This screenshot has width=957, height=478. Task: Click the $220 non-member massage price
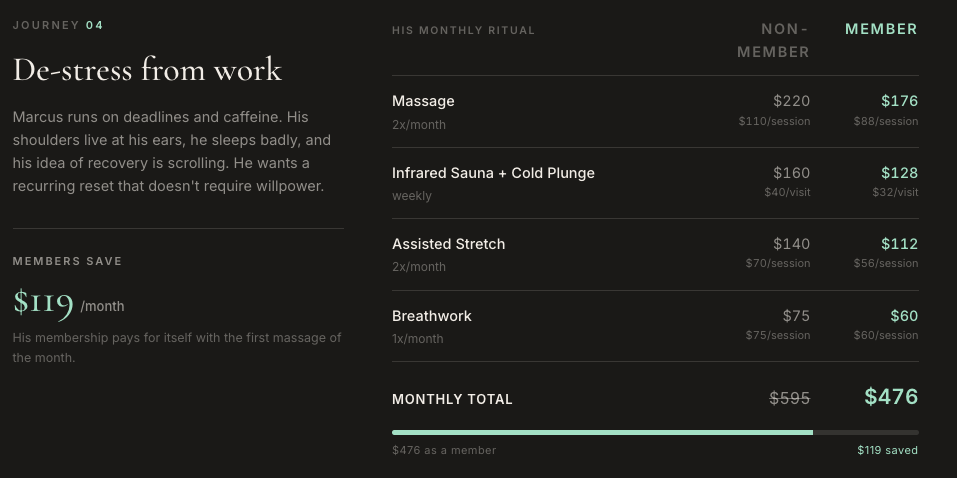(x=792, y=101)
